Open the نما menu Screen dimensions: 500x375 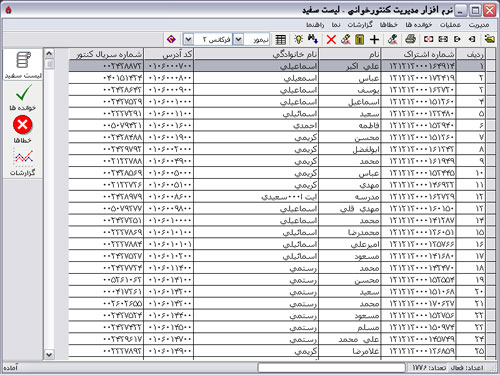point(336,25)
